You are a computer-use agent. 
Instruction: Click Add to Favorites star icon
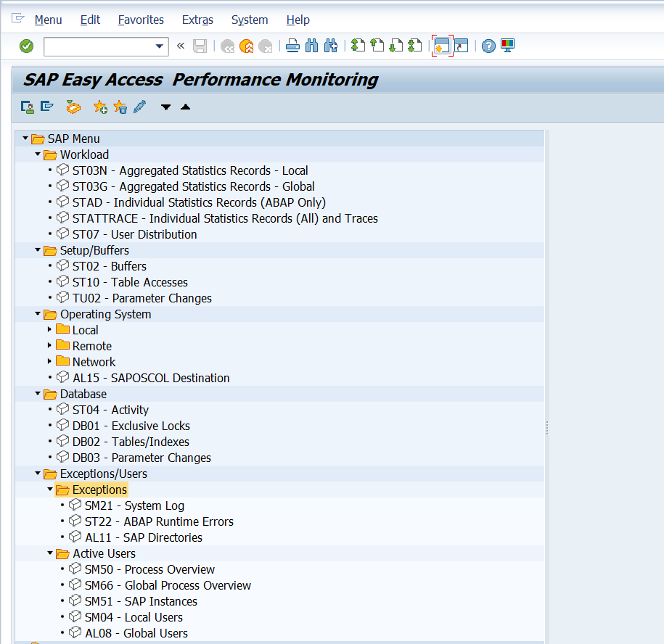coord(100,107)
